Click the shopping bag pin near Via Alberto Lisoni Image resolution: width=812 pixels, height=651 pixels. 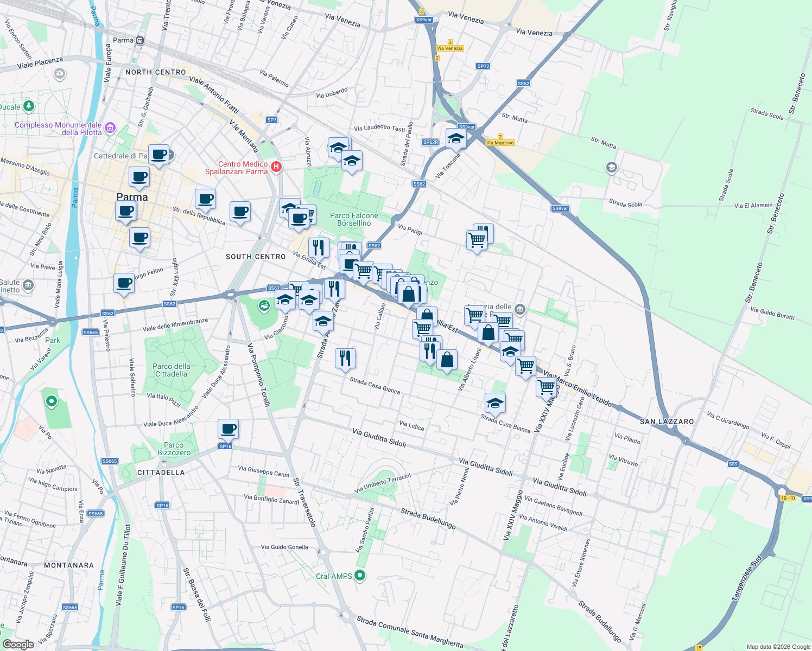point(447,361)
